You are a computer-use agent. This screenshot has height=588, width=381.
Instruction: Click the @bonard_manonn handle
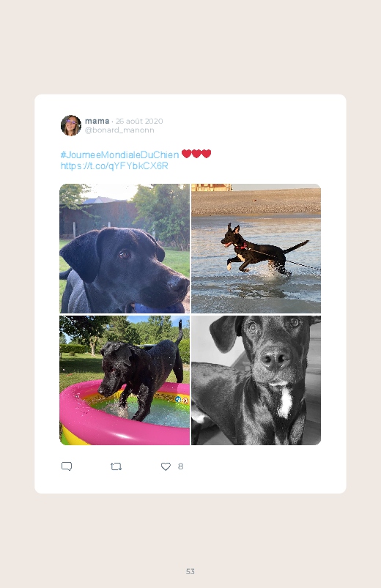point(119,130)
